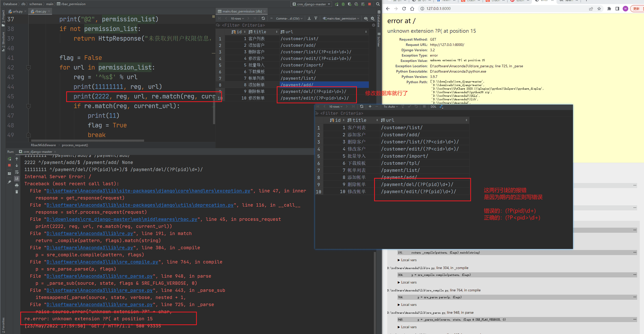Open Search Everywhere magnifier in PyCharm
Screen dimensions: 644x334
[x=378, y=4]
